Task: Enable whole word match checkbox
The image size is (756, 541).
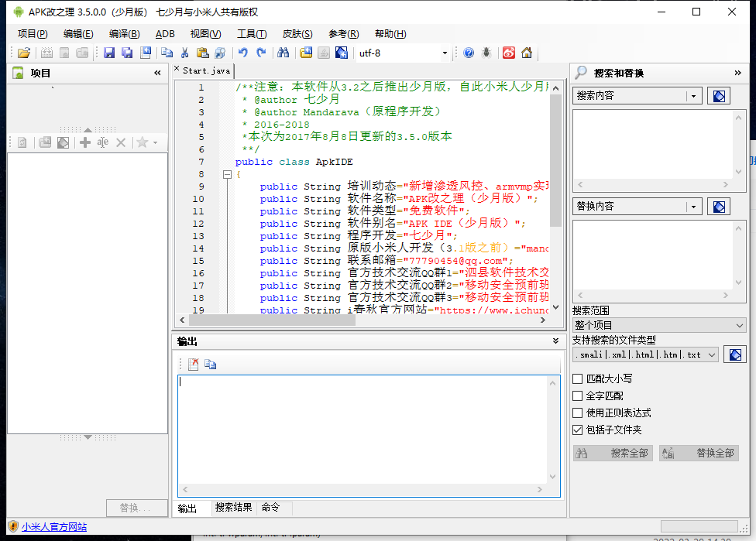Action: coord(577,395)
